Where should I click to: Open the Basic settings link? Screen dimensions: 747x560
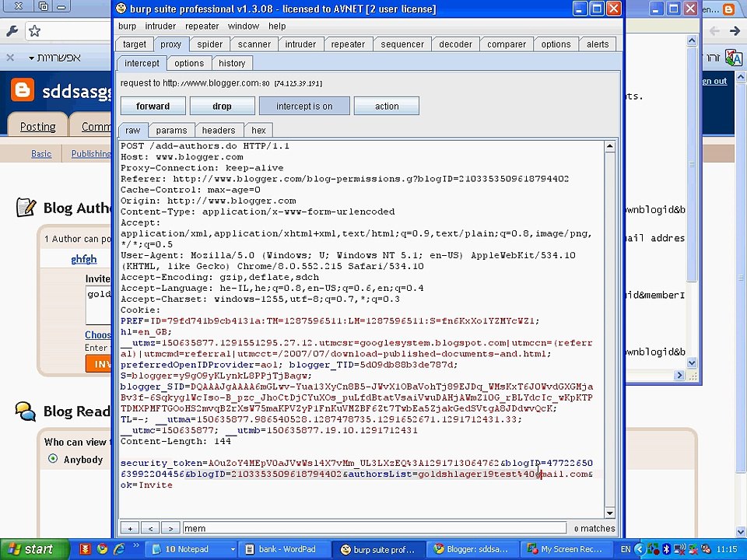pyautogui.click(x=41, y=154)
